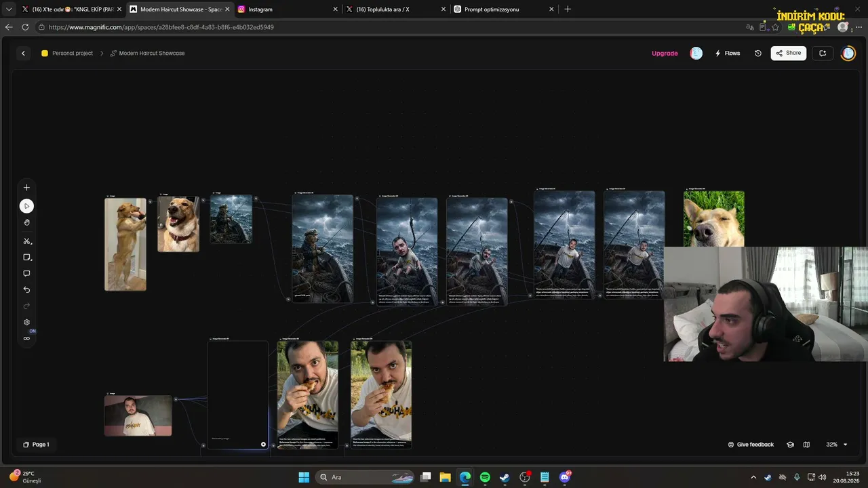Open Windows Start menu
The width and height of the screenshot is (868, 488).
coord(304,477)
